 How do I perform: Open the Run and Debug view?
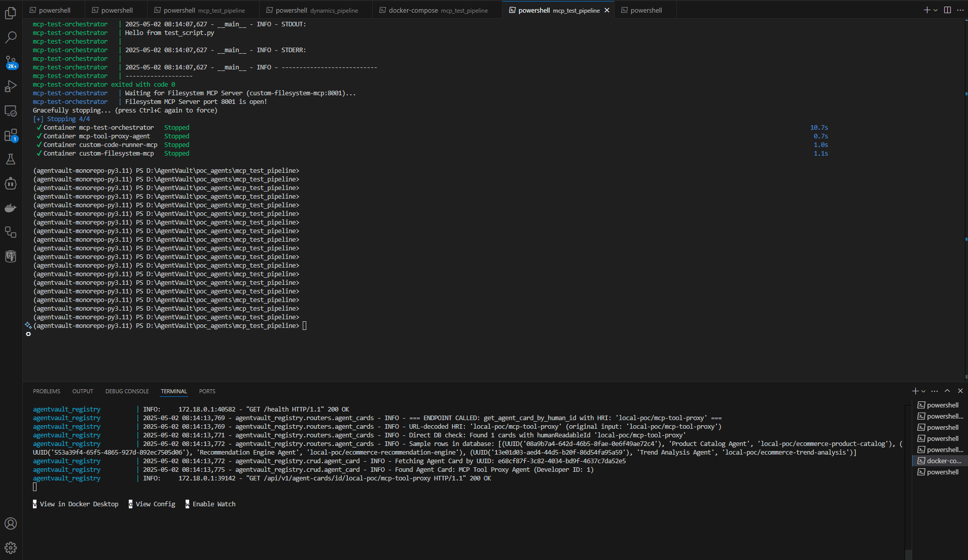pos(11,86)
